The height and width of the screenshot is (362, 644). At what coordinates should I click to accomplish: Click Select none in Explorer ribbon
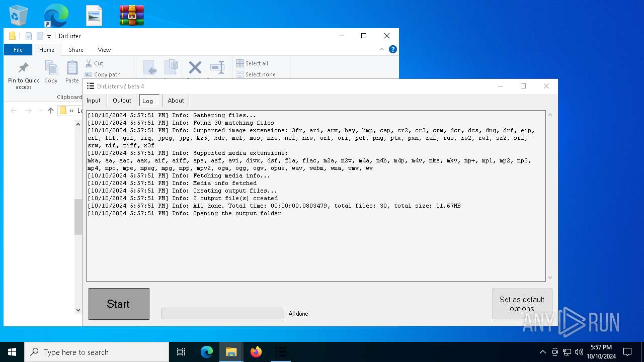(x=256, y=74)
